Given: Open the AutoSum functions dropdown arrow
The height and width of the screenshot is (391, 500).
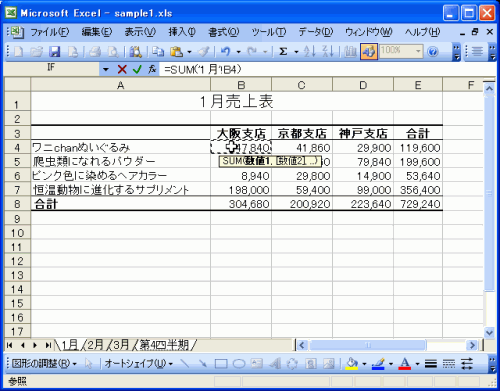Looking at the screenshot, I should pyautogui.click(x=296, y=52).
